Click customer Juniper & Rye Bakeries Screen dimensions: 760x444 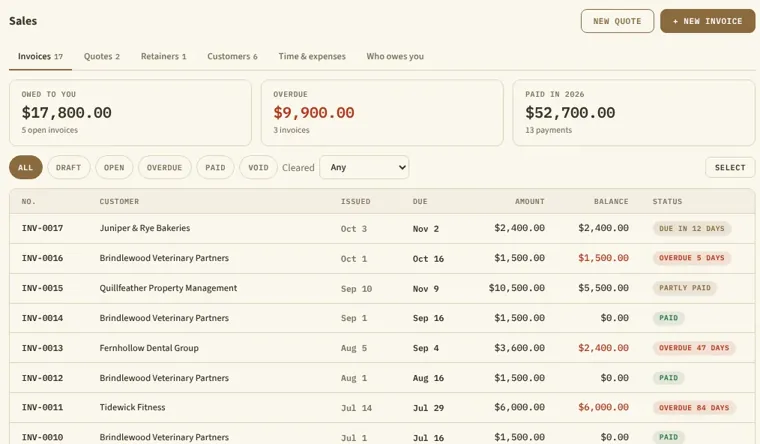tap(144, 228)
